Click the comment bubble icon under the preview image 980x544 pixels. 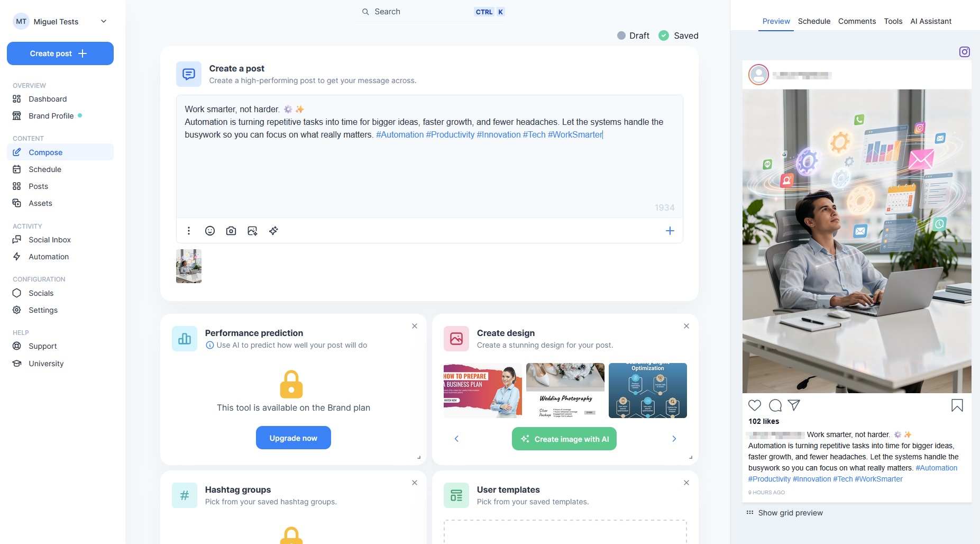(775, 405)
